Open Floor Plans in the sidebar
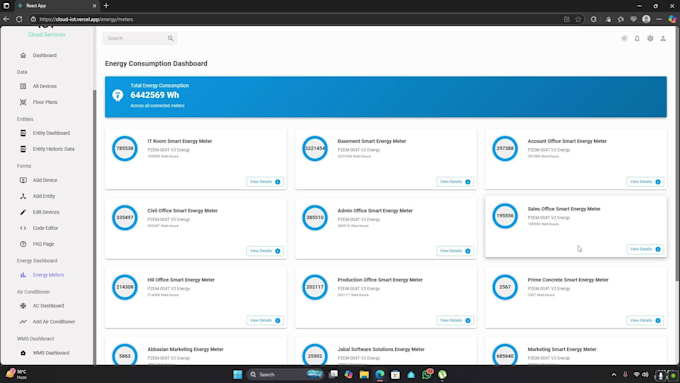The width and height of the screenshot is (680, 383). pos(44,102)
